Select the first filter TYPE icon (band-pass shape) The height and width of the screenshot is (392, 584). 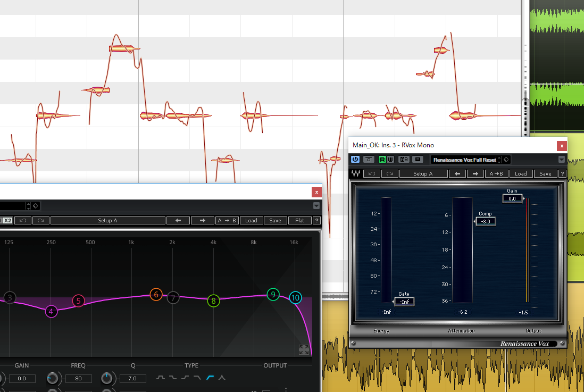161,378
